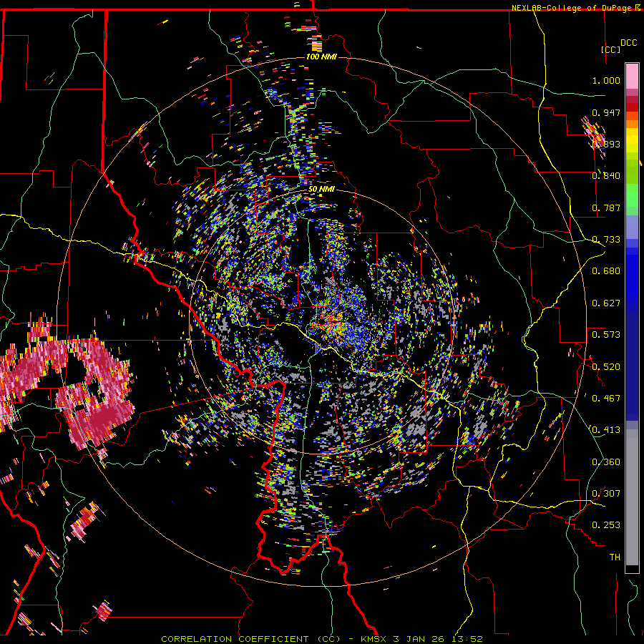Click the 100 NMI range ring label
Screen dimensions: 644x644
[321, 57]
